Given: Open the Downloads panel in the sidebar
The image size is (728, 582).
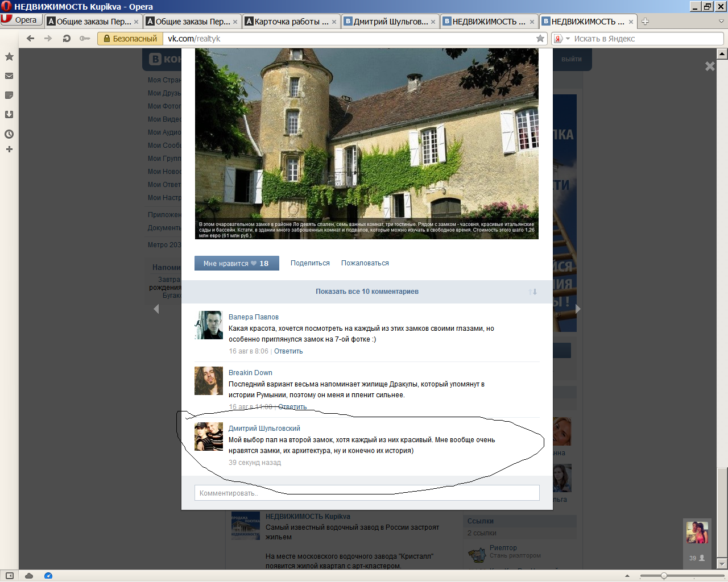Looking at the screenshot, I should 9,115.
